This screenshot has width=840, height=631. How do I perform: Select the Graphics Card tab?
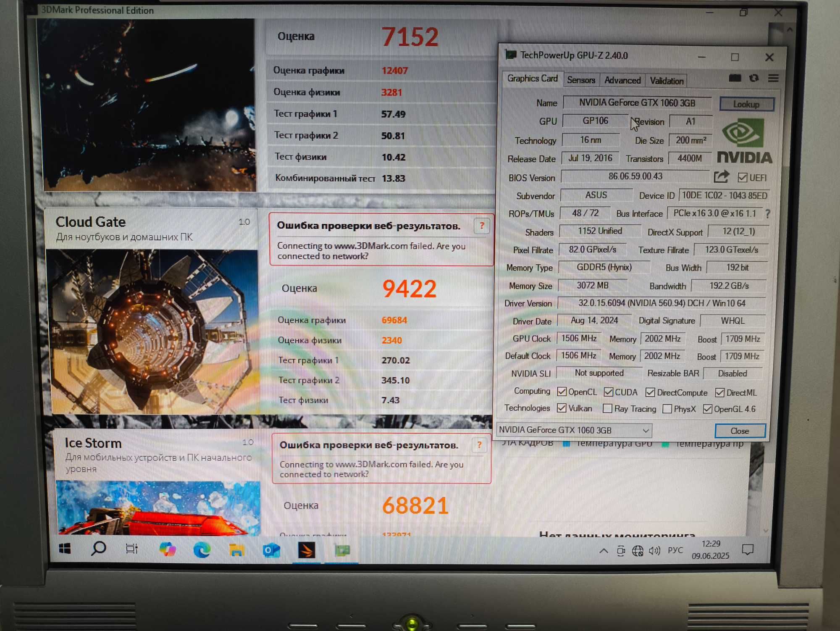pos(532,79)
